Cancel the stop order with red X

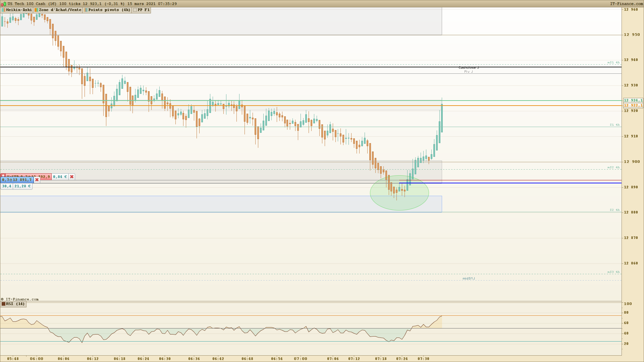[72, 177]
